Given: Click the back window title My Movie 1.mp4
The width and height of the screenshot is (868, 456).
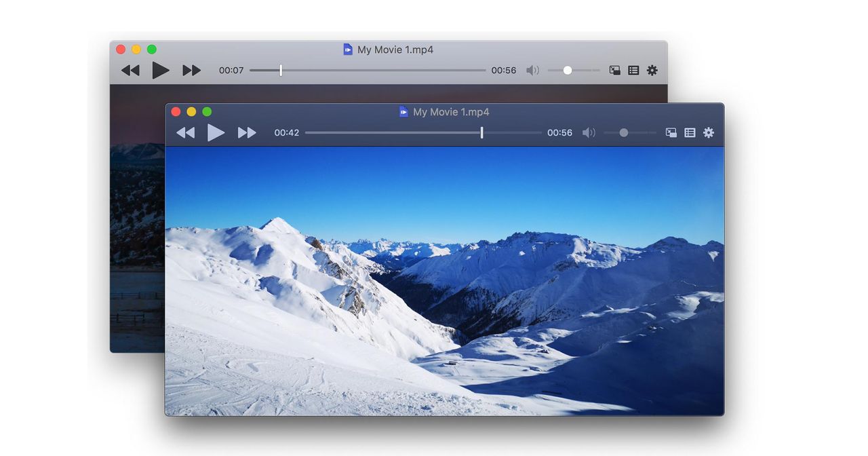Looking at the screenshot, I should pyautogui.click(x=395, y=50).
